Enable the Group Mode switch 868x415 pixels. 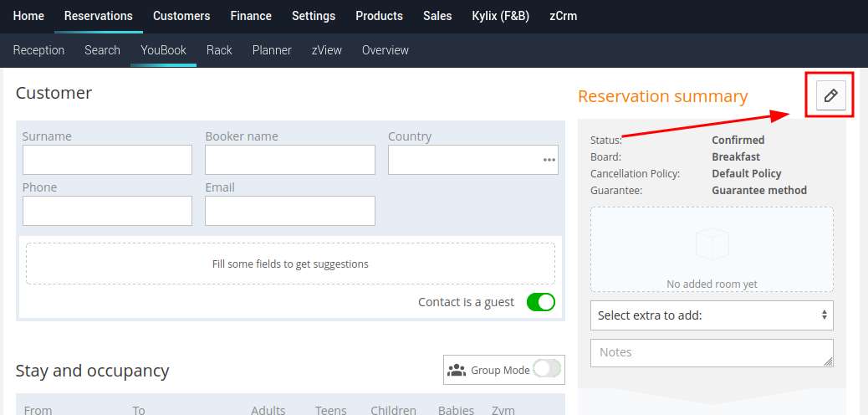(x=547, y=370)
